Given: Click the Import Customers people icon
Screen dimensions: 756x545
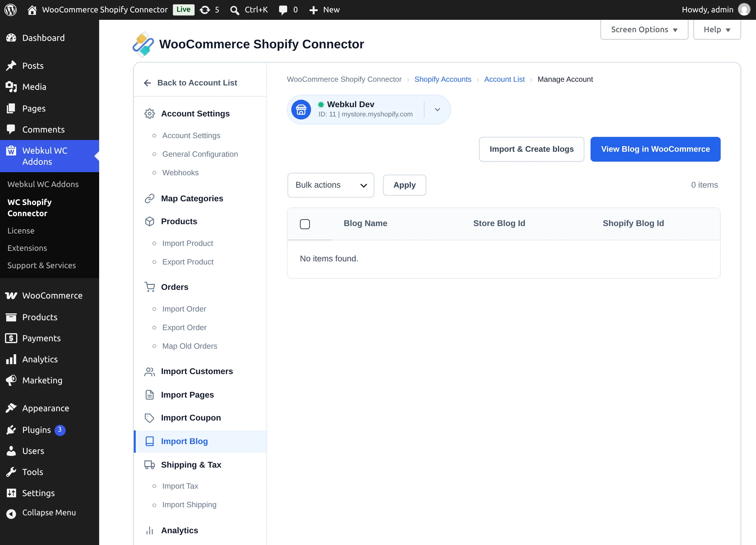Looking at the screenshot, I should click(x=150, y=372).
